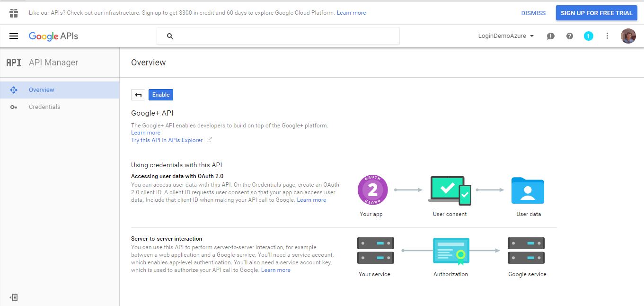This screenshot has width=644, height=306.
Task: Click the Google service server icon
Action: [x=526, y=251]
